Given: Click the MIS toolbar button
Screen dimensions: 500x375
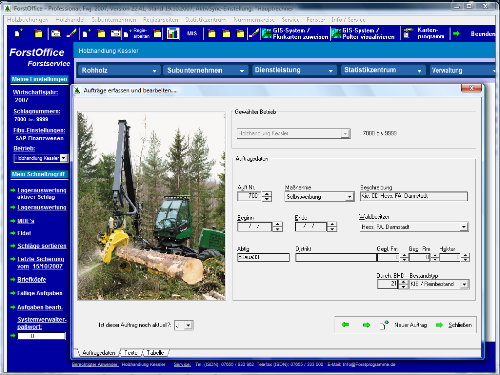Looking at the screenshot, I should point(192,33).
